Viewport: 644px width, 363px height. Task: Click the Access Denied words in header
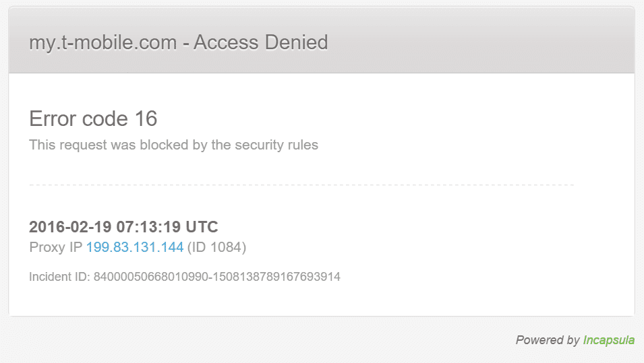[x=260, y=42]
